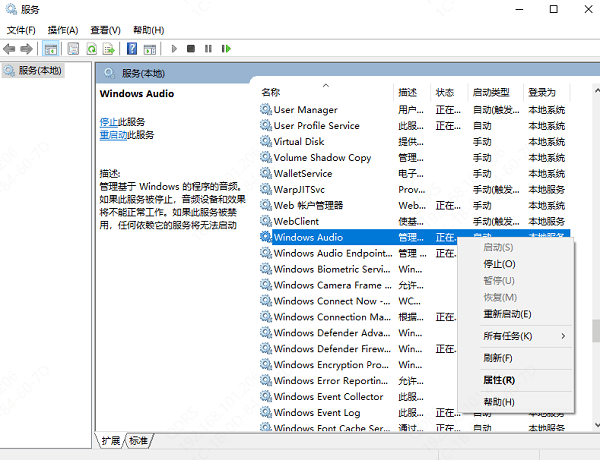Screen dimensions: 600x460
Task: Click the 停止 service link
Action: [x=108, y=121]
